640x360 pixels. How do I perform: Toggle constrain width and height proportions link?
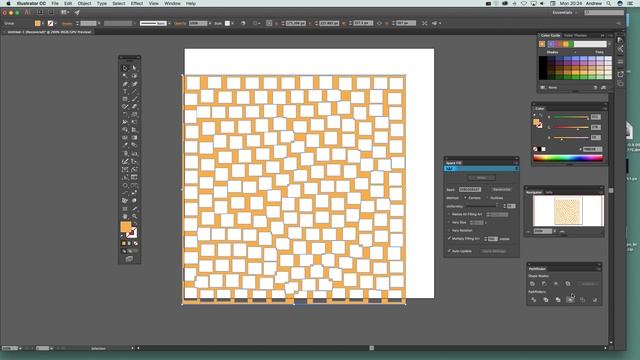380,23
